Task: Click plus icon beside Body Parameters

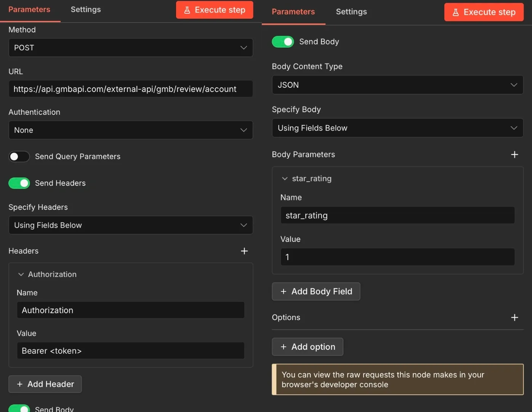Action: click(x=514, y=154)
